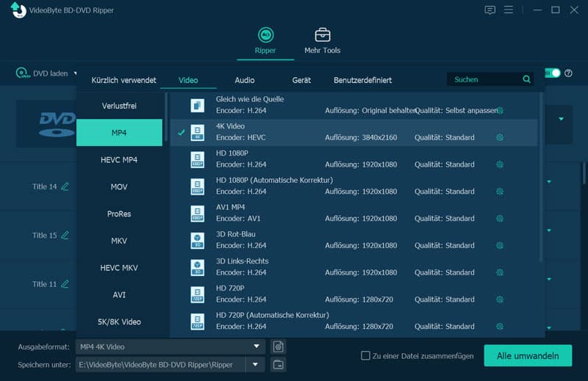The image size is (588, 381).
Task: Switch to the Audio tab
Action: [245, 80]
